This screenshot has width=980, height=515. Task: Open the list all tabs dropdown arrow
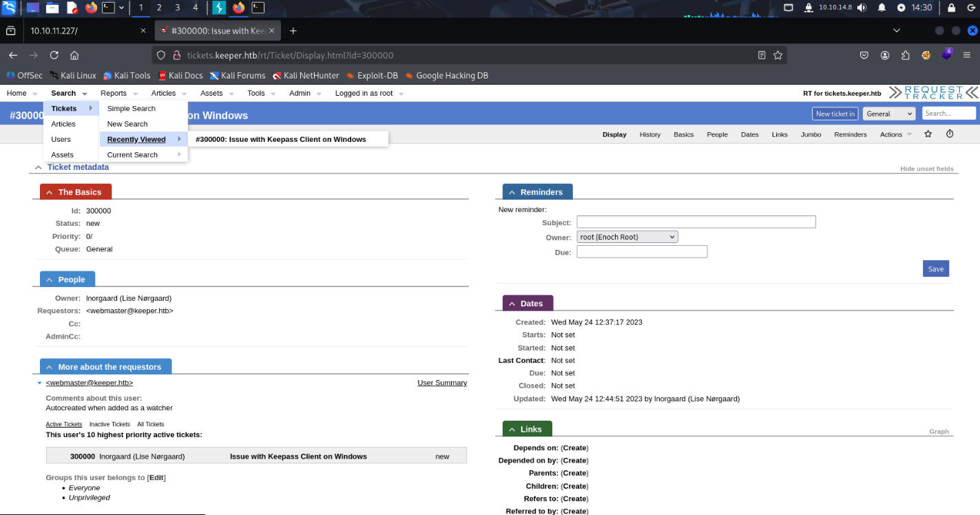tap(896, 31)
